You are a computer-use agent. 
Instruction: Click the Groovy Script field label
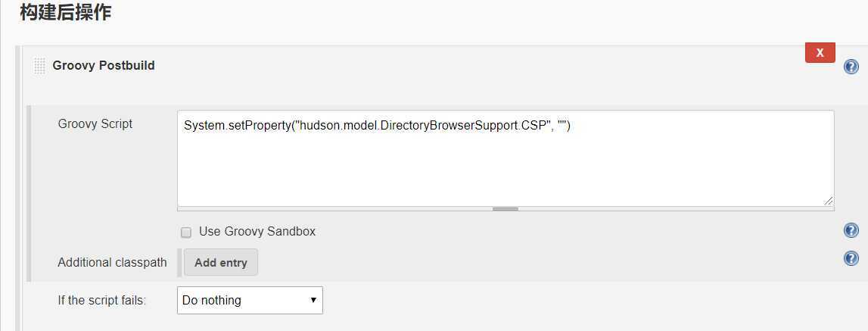(95, 123)
